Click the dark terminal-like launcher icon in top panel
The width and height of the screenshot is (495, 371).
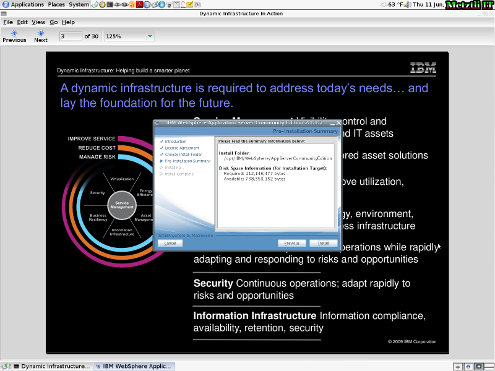[110, 5]
